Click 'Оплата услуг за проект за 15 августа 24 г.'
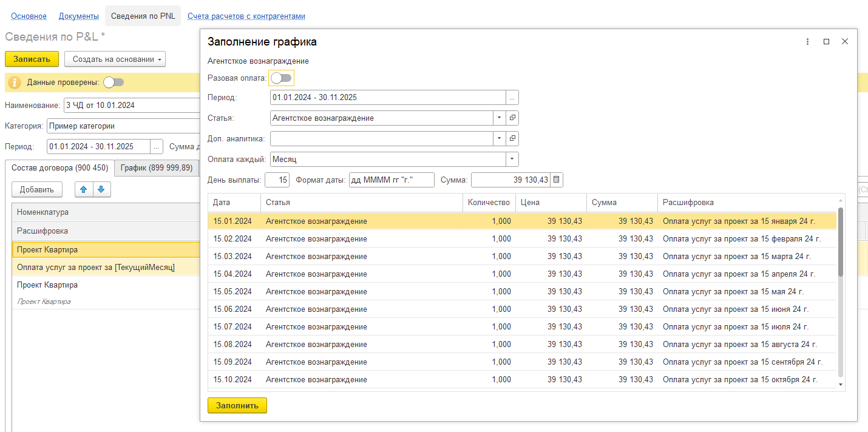 point(740,344)
